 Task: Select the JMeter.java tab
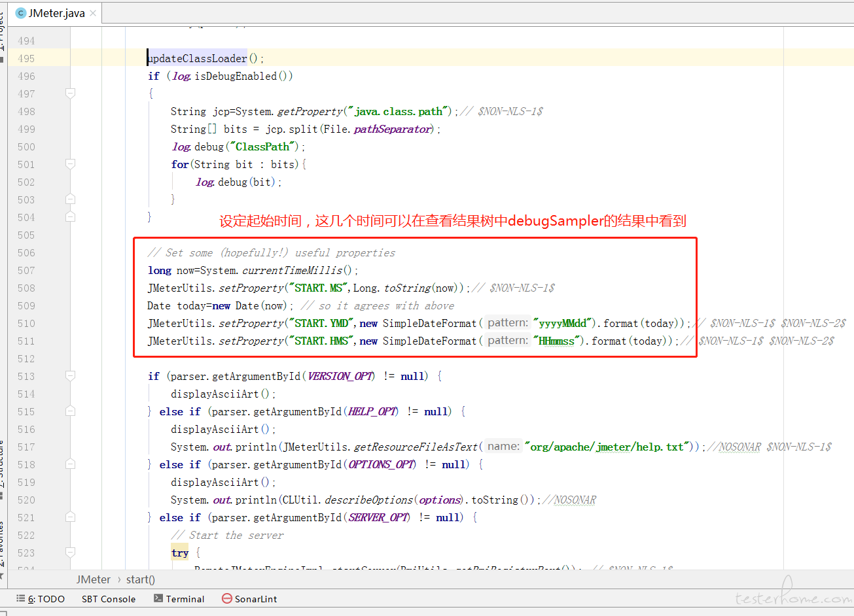pyautogui.click(x=56, y=13)
